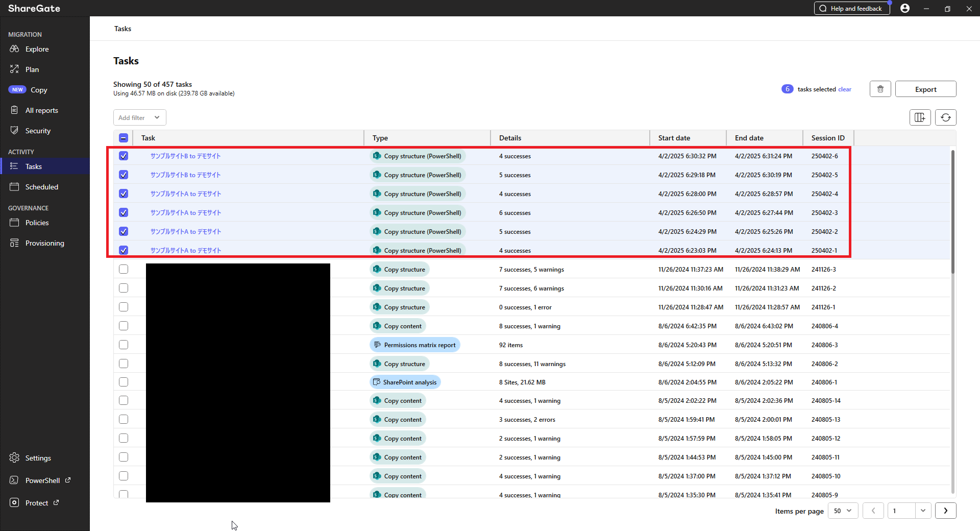Image resolution: width=980 pixels, height=531 pixels.
Task: Uncheck the select-all checkbox in table header
Action: coord(123,137)
